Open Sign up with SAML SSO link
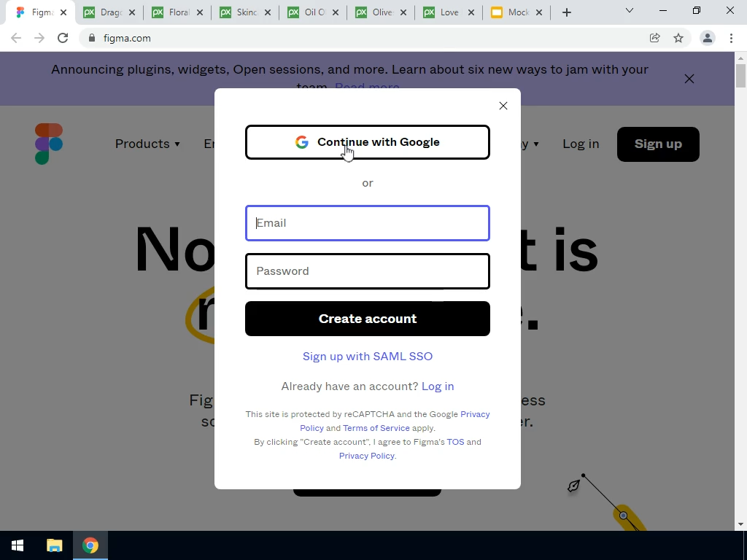The height and width of the screenshot is (560, 747). pyautogui.click(x=368, y=356)
